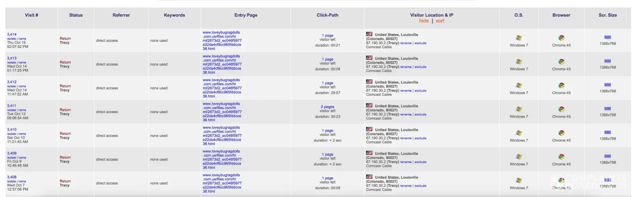Click the screen size icon for visit 3,414
644x197 pixels.
[x=607, y=37]
